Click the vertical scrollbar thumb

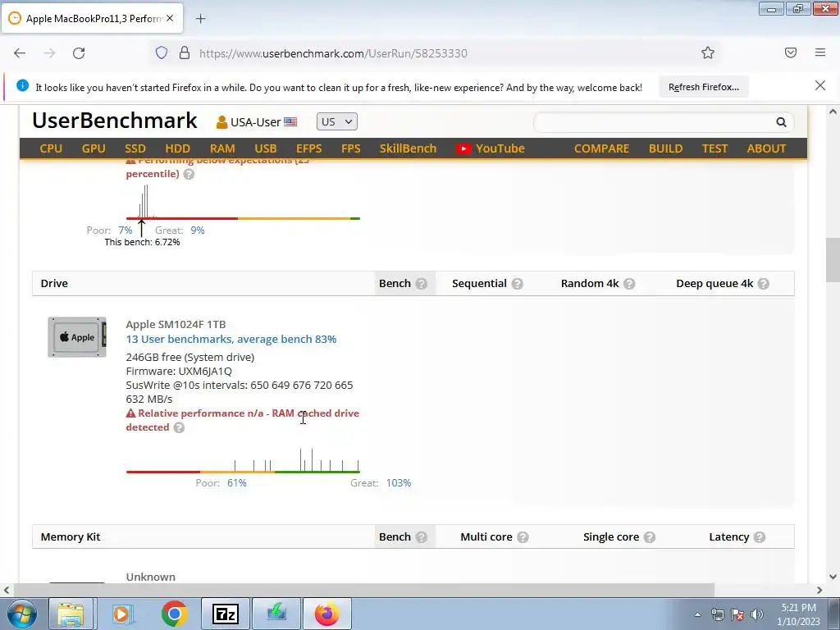click(833, 259)
